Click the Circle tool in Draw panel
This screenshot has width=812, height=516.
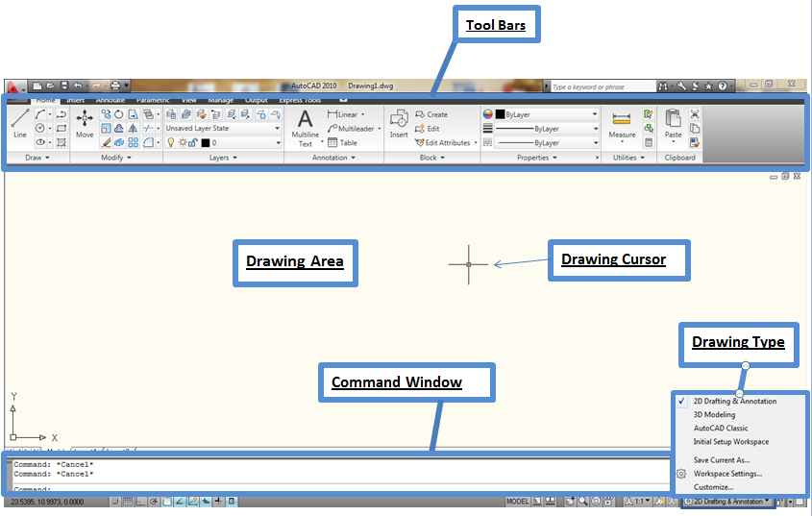(40, 128)
